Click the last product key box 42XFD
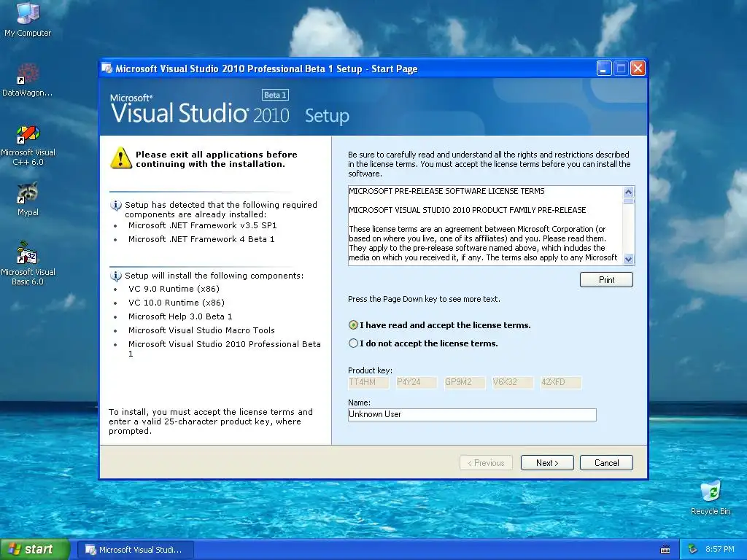Image resolution: width=747 pixels, height=560 pixels. point(561,382)
